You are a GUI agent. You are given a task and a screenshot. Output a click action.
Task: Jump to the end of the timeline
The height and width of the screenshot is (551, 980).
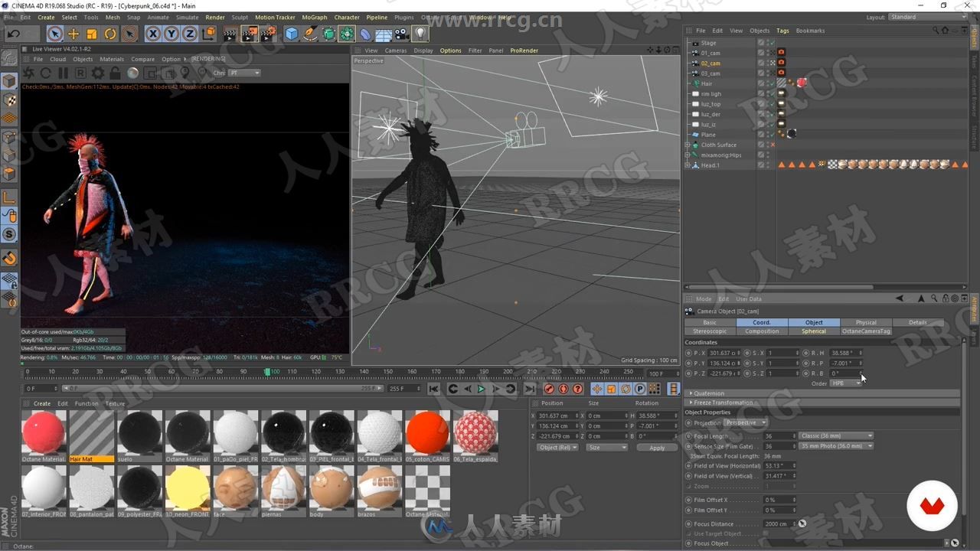coord(529,389)
